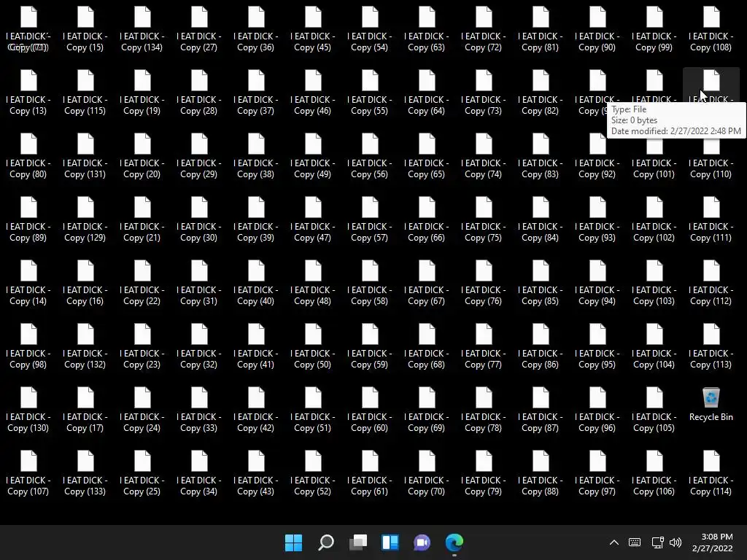Click the touch keyboard tray icon
The height and width of the screenshot is (560, 747).
coord(635,542)
